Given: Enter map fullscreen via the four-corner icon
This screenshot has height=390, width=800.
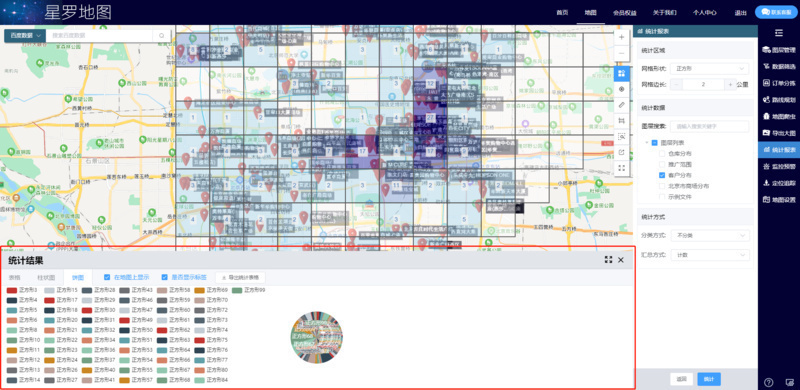Looking at the screenshot, I should click(x=621, y=167).
